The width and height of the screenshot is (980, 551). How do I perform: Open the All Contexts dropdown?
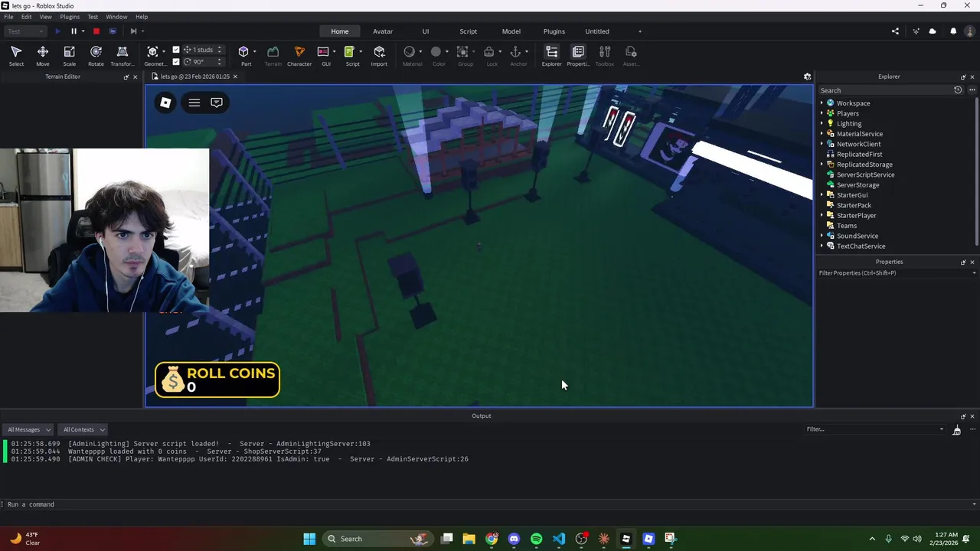[83, 429]
